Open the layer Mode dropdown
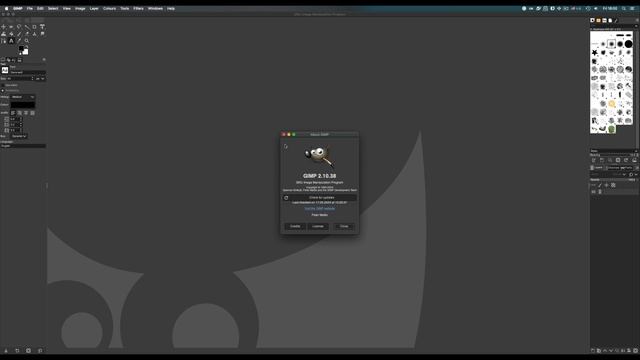The image size is (640, 360). (608, 174)
